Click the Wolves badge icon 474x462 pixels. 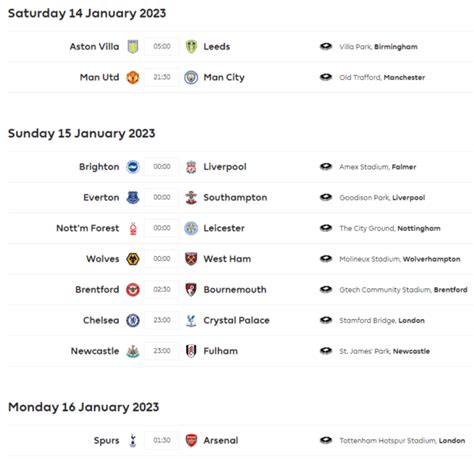(133, 259)
